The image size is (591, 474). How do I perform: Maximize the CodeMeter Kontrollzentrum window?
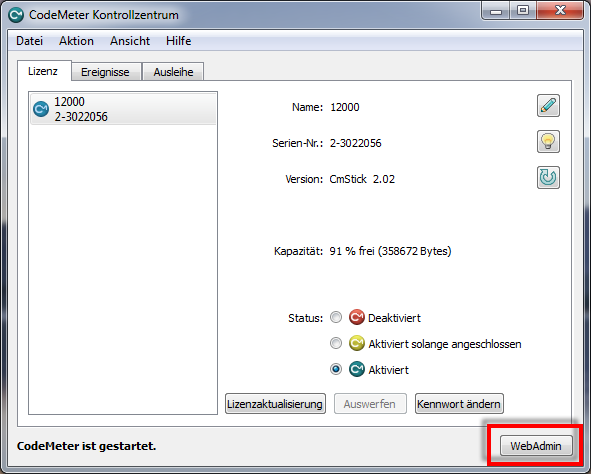(523, 11)
